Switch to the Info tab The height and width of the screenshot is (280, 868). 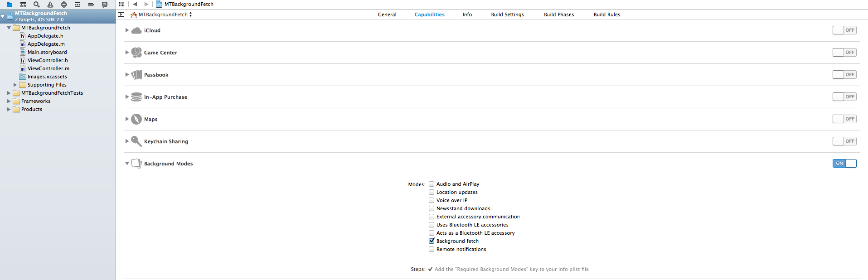click(x=467, y=14)
